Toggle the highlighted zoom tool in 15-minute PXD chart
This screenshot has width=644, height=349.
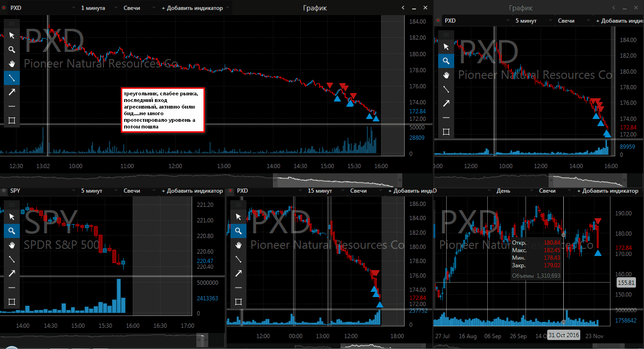[238, 231]
